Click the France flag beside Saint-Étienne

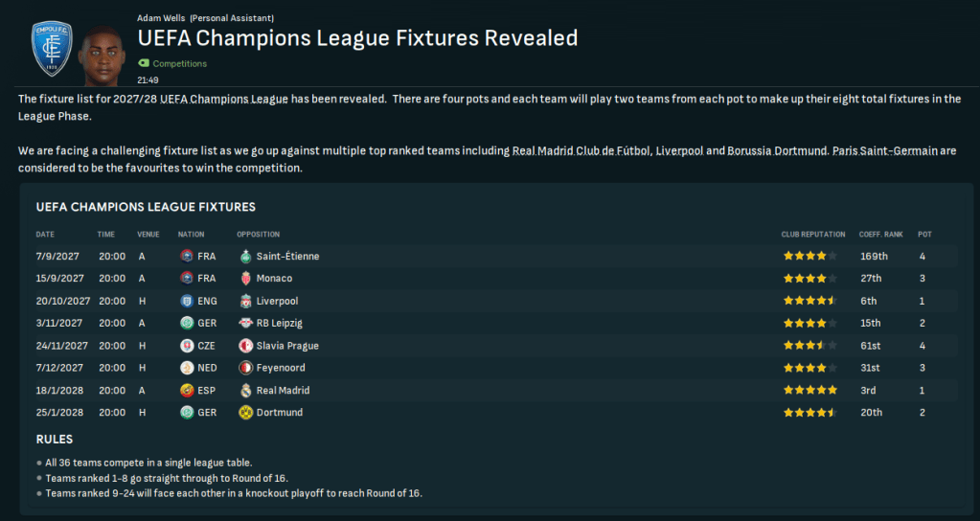186,256
